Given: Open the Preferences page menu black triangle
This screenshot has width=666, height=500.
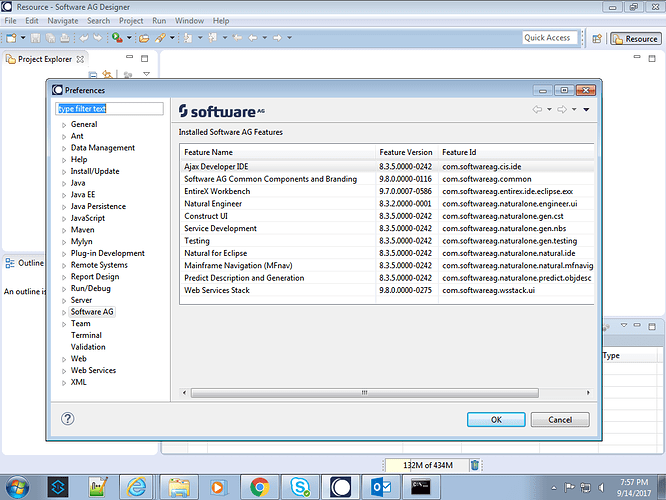Looking at the screenshot, I should coord(586,110).
